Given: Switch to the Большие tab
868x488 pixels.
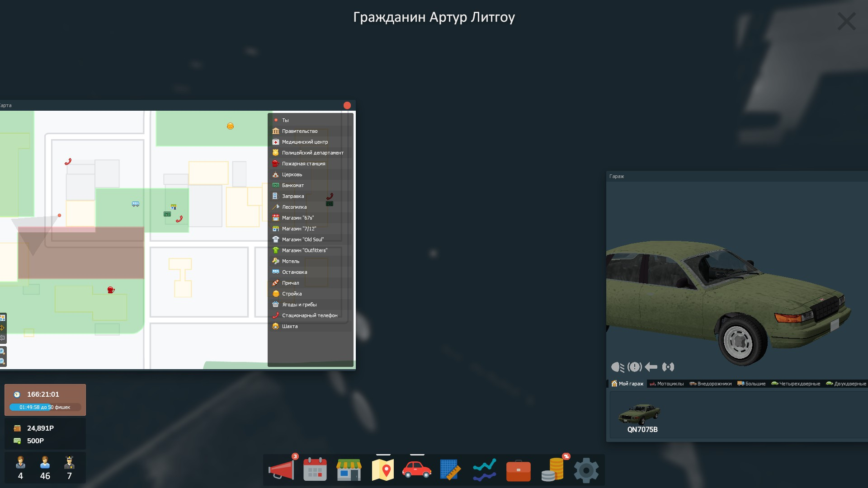Looking at the screenshot, I should 751,384.
